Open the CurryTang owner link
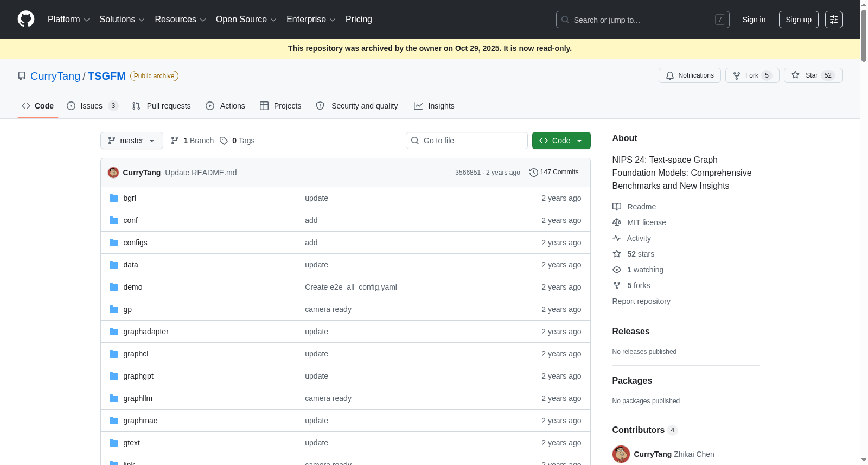Screen dimensions: 868x465 (55, 76)
